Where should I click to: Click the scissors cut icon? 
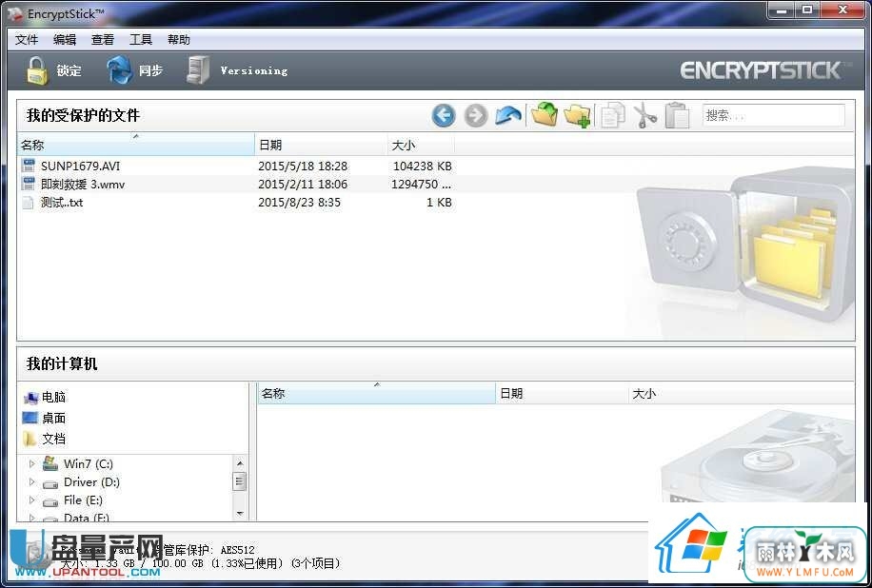[645, 115]
